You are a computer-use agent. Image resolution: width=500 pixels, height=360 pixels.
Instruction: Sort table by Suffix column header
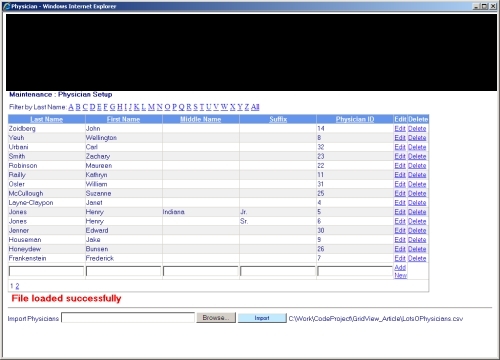(278, 119)
